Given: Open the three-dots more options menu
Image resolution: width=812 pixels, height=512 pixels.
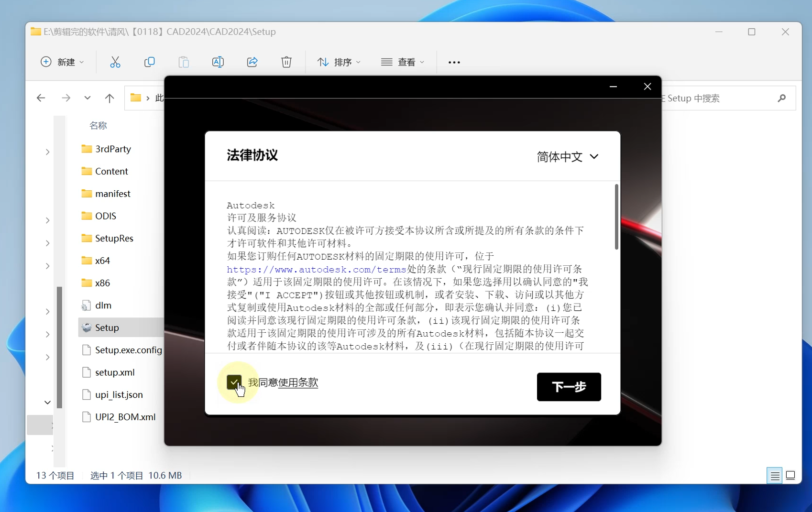Looking at the screenshot, I should 454,62.
